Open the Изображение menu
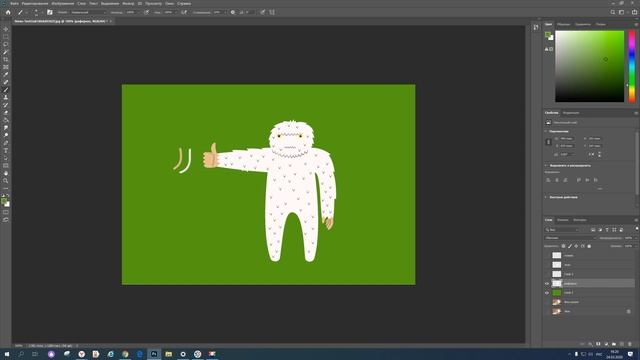 click(x=63, y=3)
